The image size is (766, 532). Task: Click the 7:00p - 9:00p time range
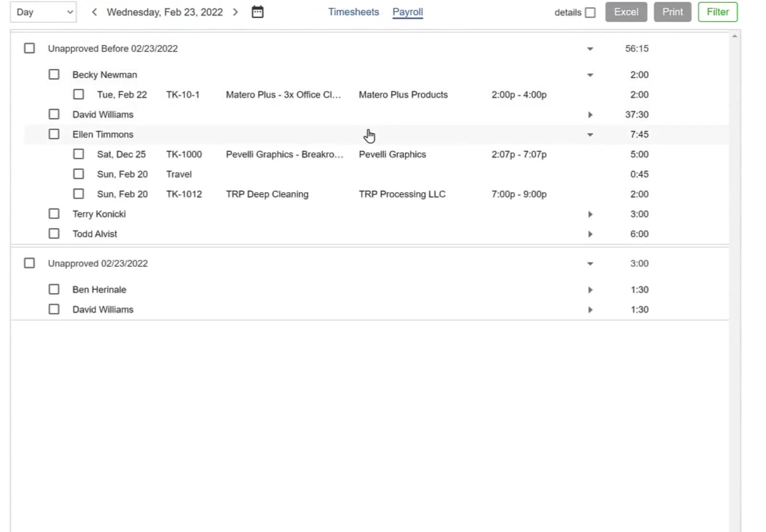(x=519, y=194)
